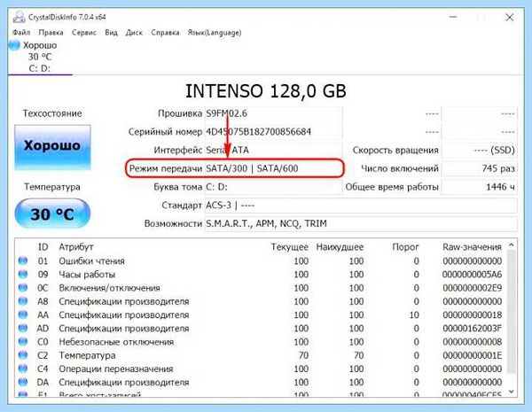532x412 pixels.
Task: Open the Справка menu
Action: coord(165,33)
